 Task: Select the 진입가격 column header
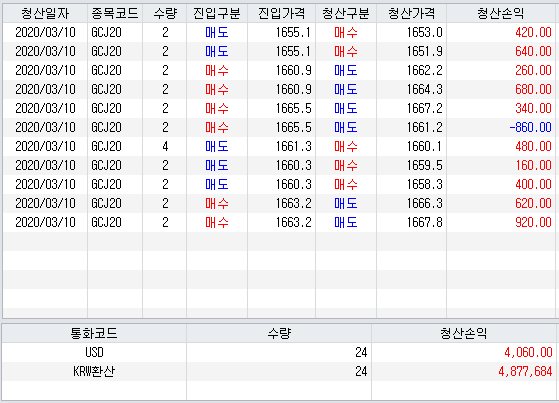282,14
